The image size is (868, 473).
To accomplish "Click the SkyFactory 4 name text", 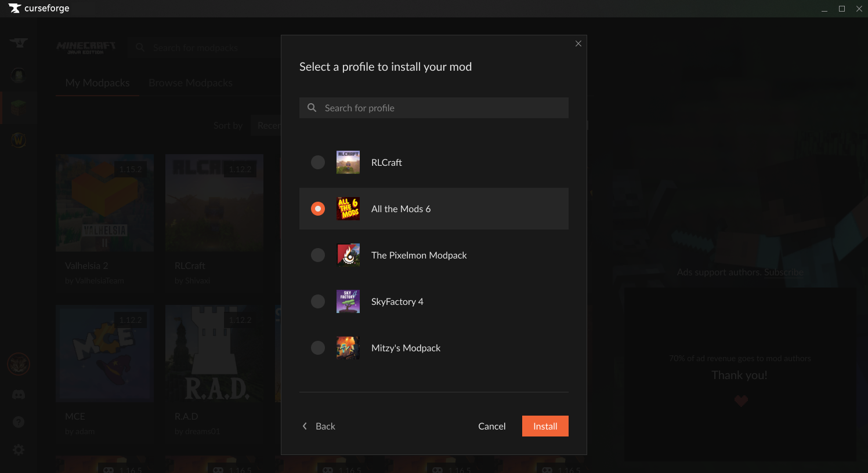I will point(397,301).
